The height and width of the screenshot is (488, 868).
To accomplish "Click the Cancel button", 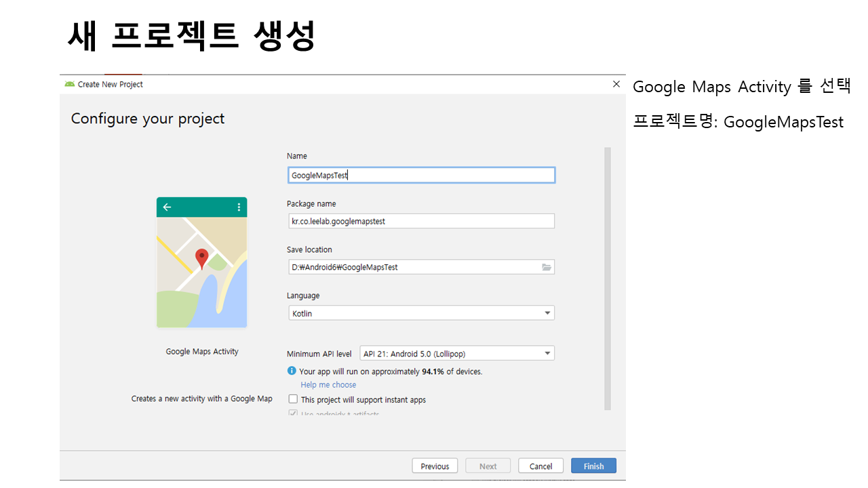I will click(540, 466).
